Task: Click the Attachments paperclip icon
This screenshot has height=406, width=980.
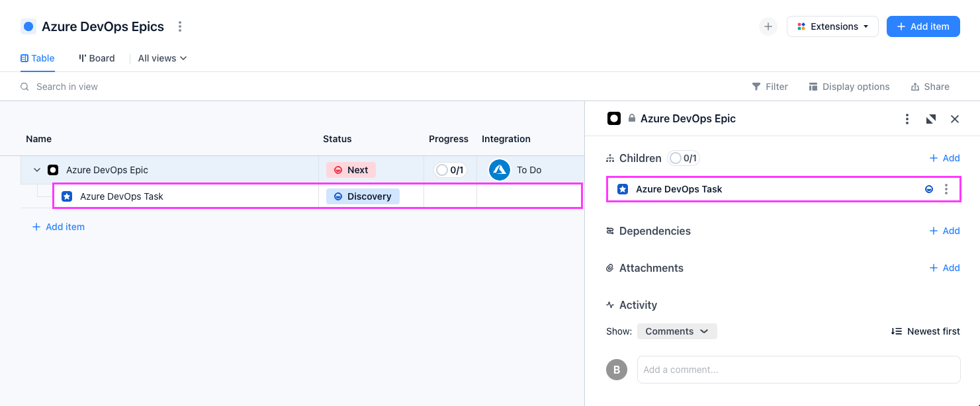Action: [x=610, y=268]
